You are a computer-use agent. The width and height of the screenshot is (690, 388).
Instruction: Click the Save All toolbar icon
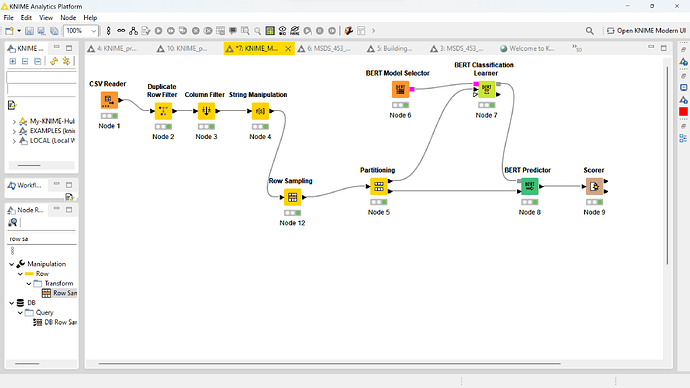click(x=54, y=31)
